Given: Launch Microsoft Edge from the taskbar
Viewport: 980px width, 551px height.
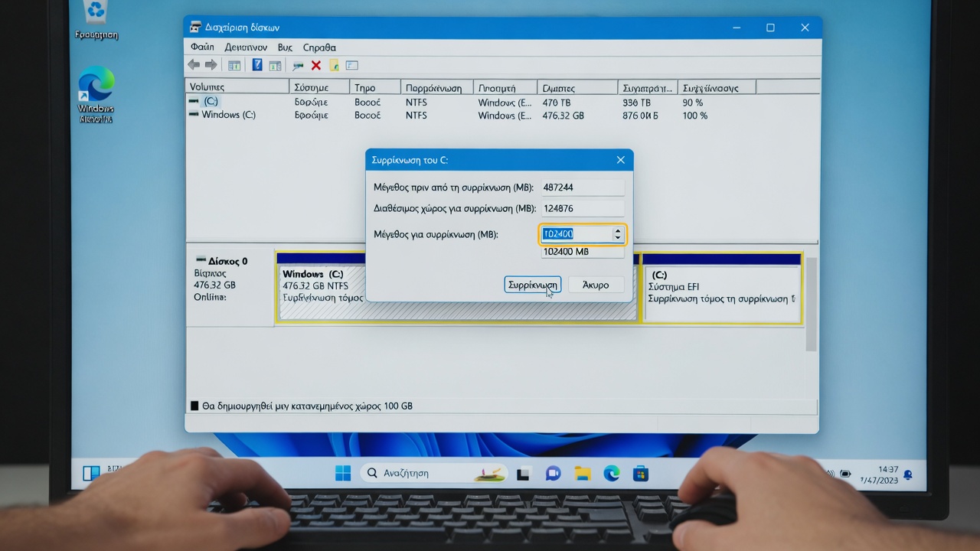Looking at the screenshot, I should click(611, 474).
